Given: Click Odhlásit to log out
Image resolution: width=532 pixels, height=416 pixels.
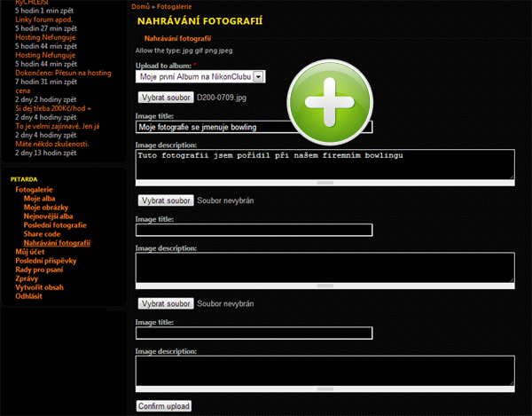Looking at the screenshot, I should (31, 296).
